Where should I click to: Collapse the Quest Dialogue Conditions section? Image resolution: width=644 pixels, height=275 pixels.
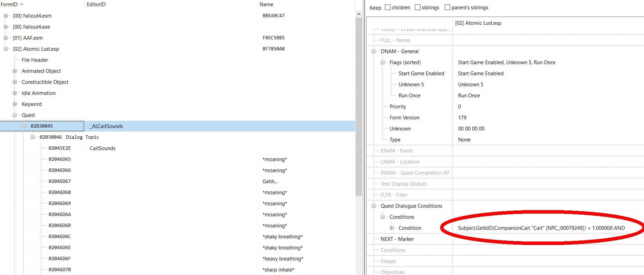click(373, 206)
